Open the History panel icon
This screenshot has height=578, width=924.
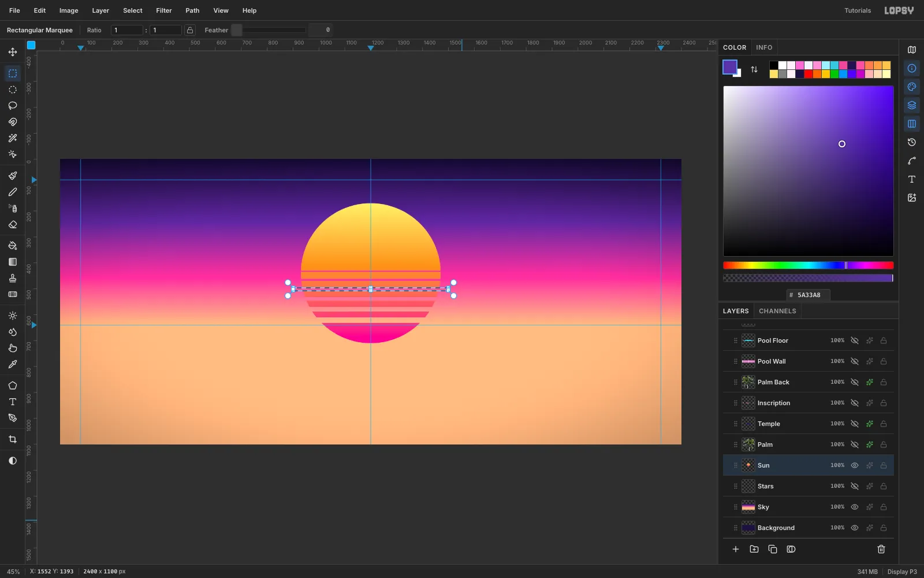(912, 142)
